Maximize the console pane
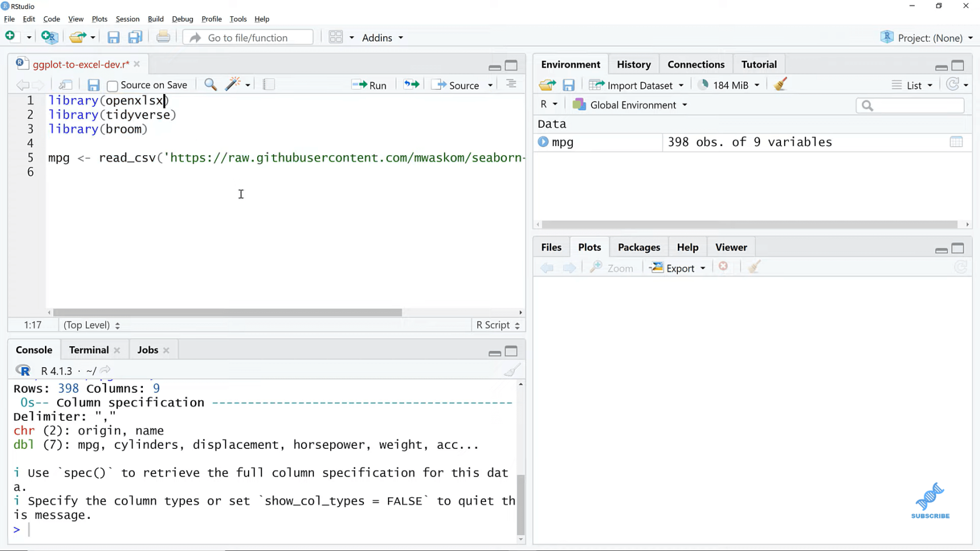 tap(511, 351)
